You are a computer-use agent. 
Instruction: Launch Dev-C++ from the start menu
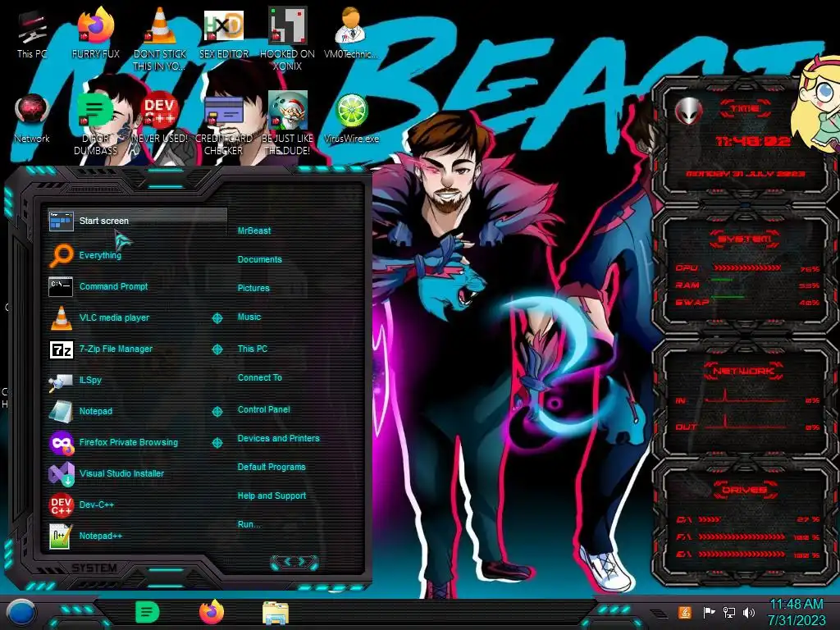coord(96,504)
